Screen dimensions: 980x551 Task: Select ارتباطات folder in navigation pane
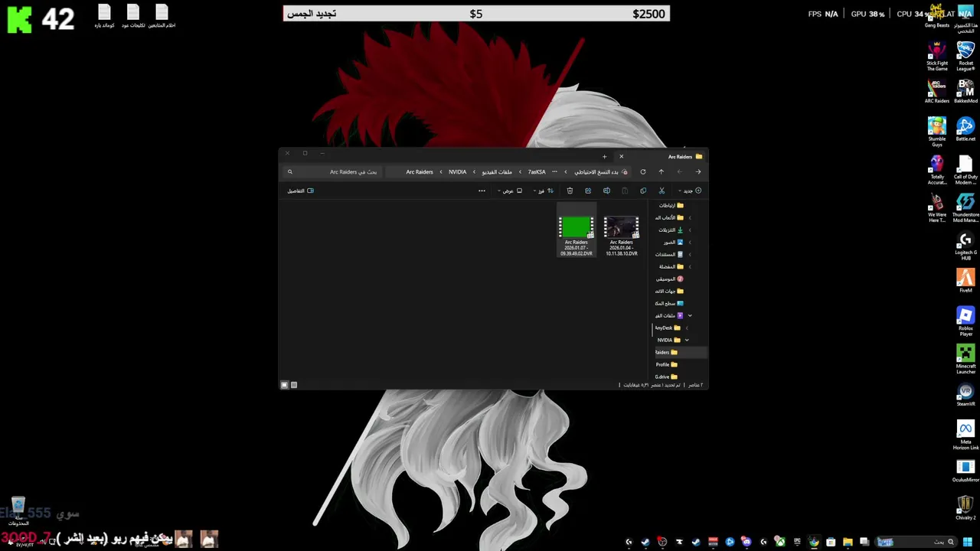671,205
